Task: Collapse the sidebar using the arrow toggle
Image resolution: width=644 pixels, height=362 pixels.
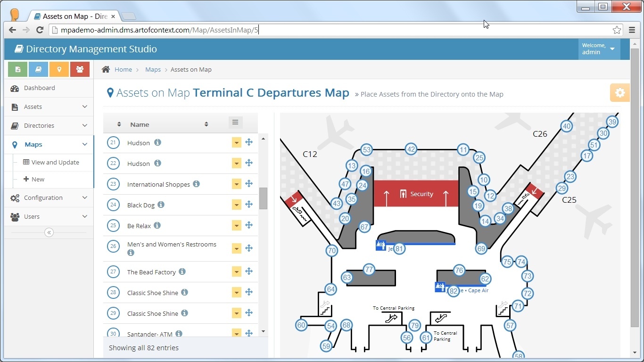Action: pos(49,232)
